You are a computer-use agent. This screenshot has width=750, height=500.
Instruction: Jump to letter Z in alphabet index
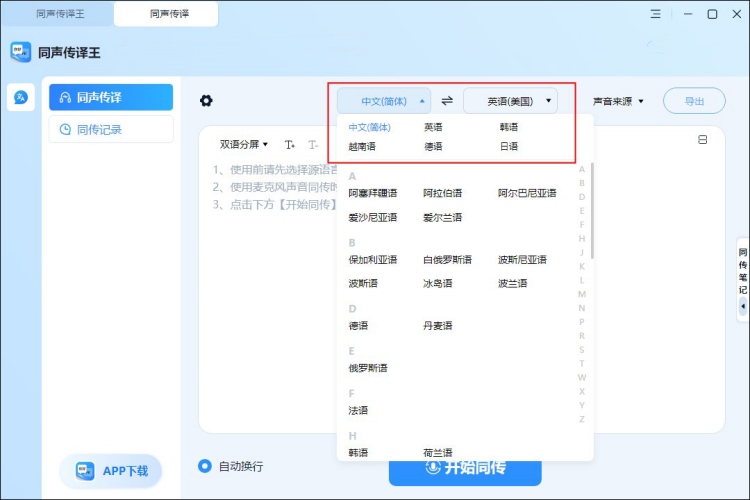[582, 419]
